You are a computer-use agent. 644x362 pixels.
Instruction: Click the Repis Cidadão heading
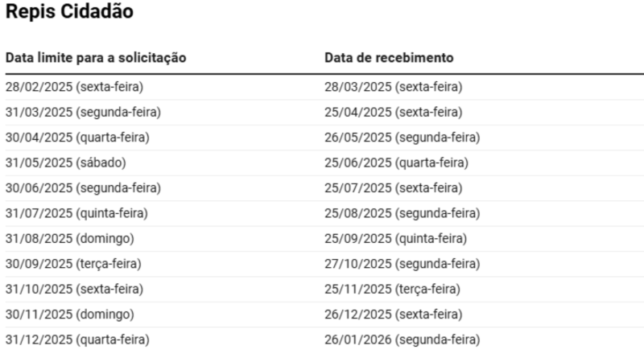(69, 11)
